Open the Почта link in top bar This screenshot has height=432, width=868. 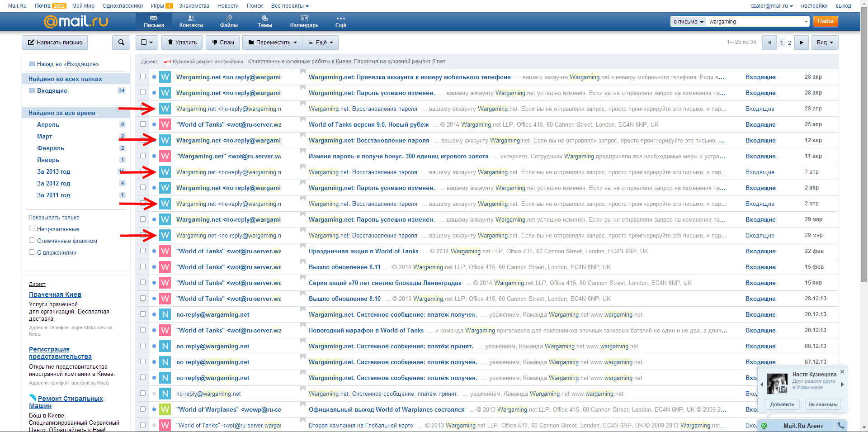pos(42,6)
